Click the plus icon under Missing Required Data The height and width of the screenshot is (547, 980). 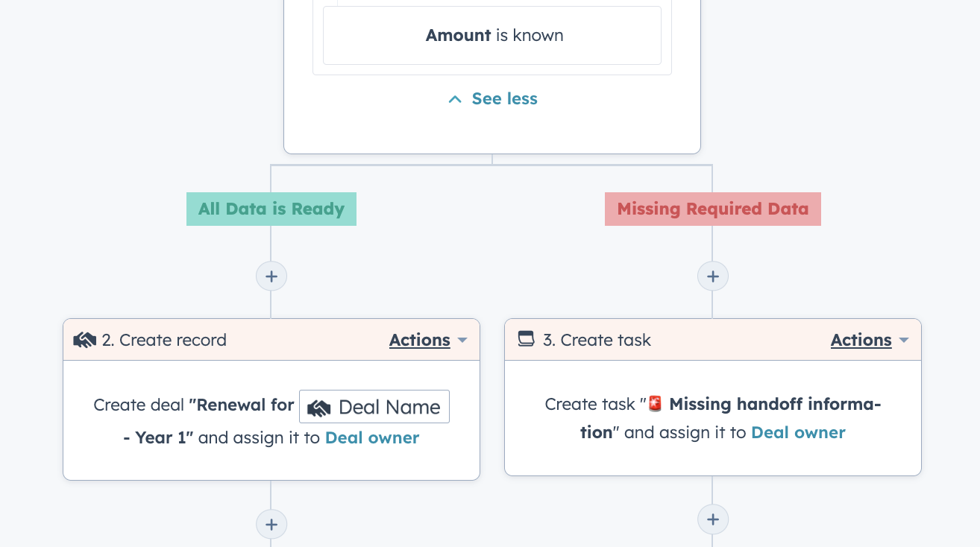(x=712, y=276)
